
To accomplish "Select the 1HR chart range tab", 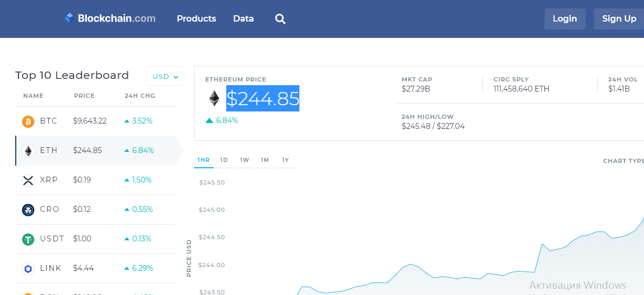I will tap(204, 160).
